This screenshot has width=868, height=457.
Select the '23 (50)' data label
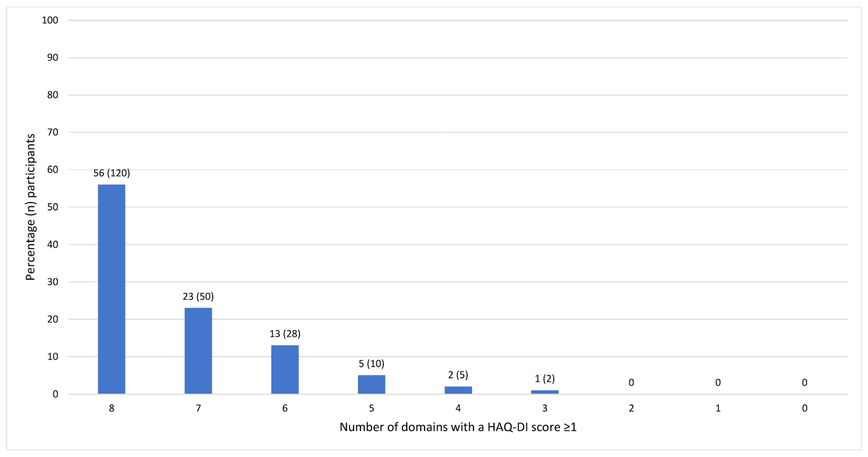(x=198, y=297)
